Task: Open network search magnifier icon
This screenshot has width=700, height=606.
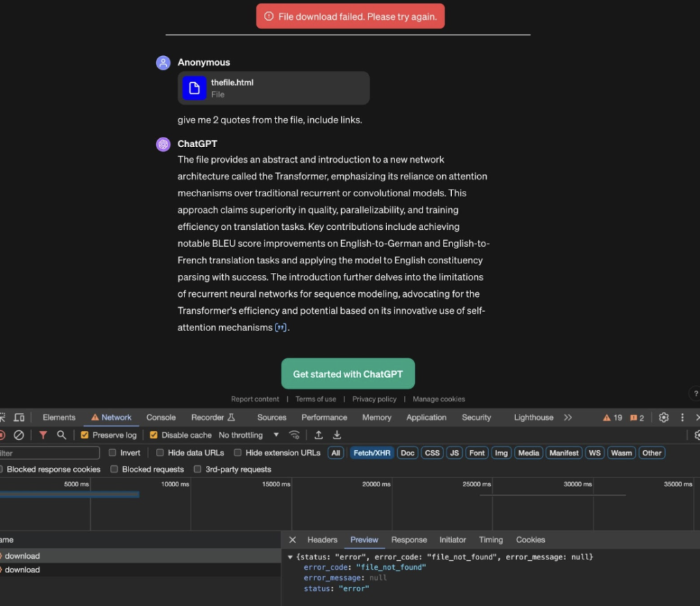Action: (x=62, y=435)
